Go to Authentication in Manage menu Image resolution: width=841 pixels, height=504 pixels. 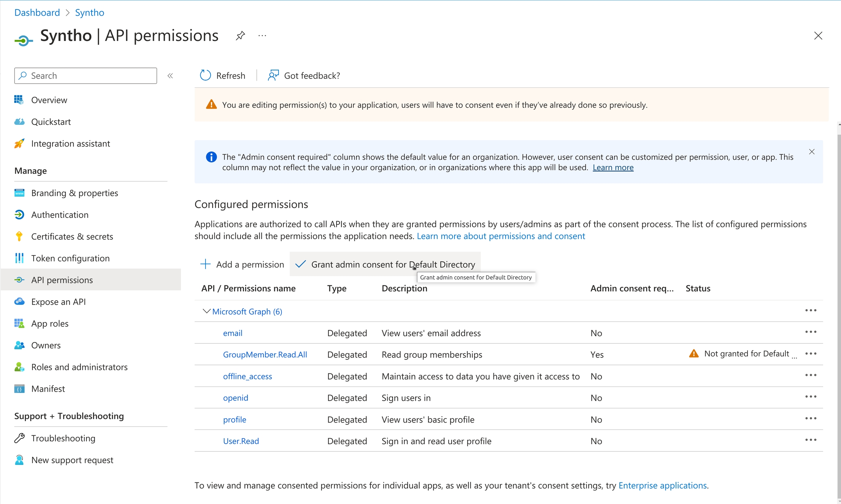coord(60,215)
